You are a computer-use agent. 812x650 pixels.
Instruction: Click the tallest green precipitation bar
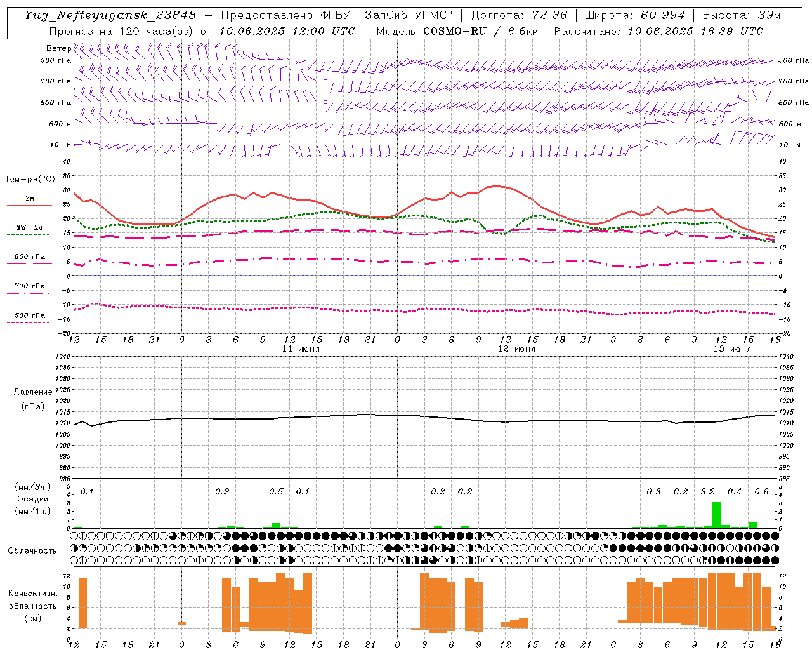click(x=716, y=515)
